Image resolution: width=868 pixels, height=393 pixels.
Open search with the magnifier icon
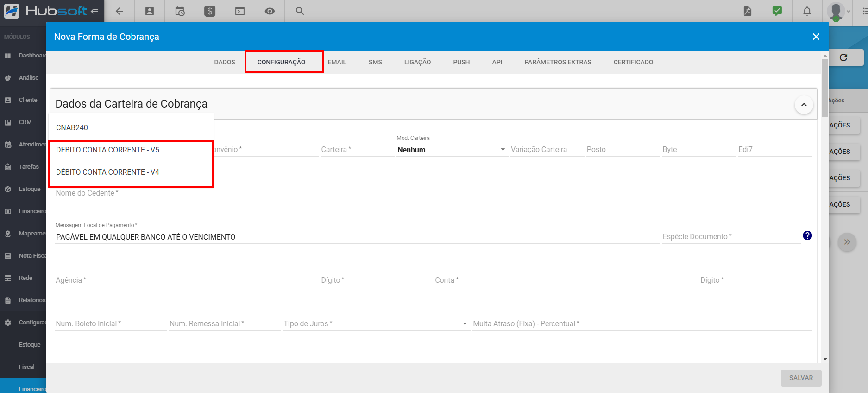pyautogui.click(x=300, y=11)
